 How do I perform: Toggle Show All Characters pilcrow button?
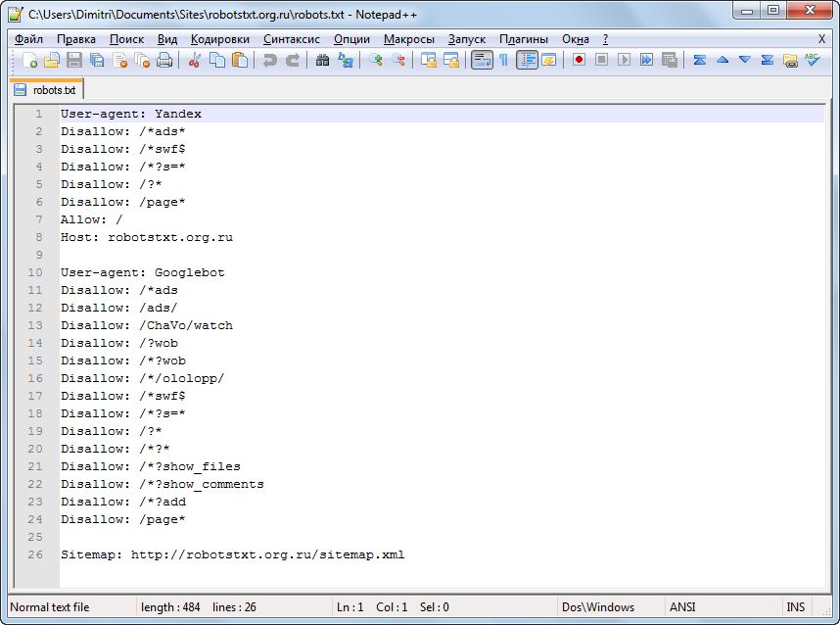tap(503, 60)
